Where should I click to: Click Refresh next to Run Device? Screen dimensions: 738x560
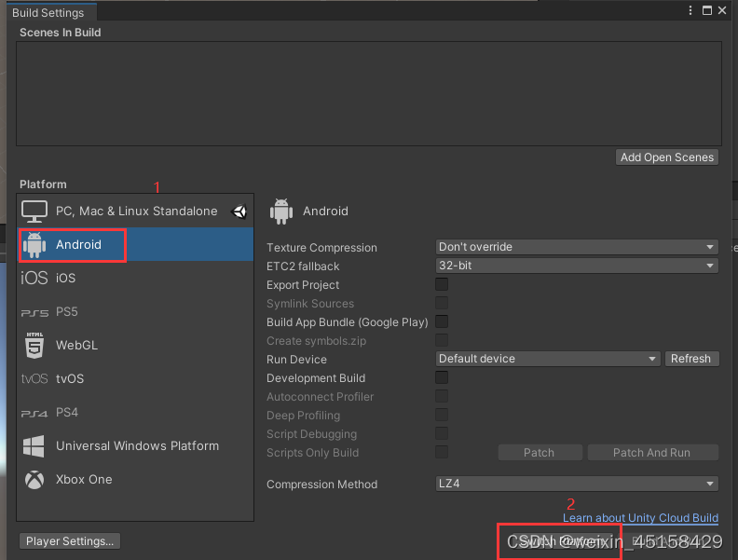[x=690, y=359]
